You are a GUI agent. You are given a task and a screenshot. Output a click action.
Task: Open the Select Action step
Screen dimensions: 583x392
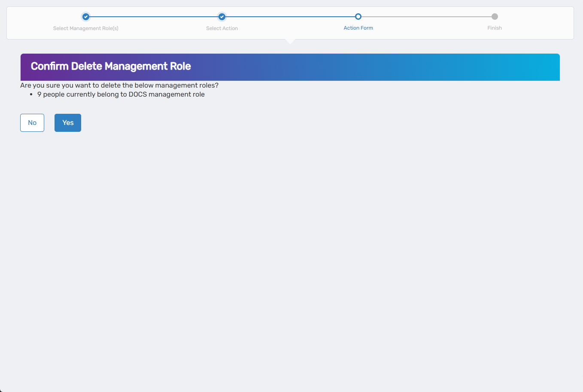click(x=222, y=28)
